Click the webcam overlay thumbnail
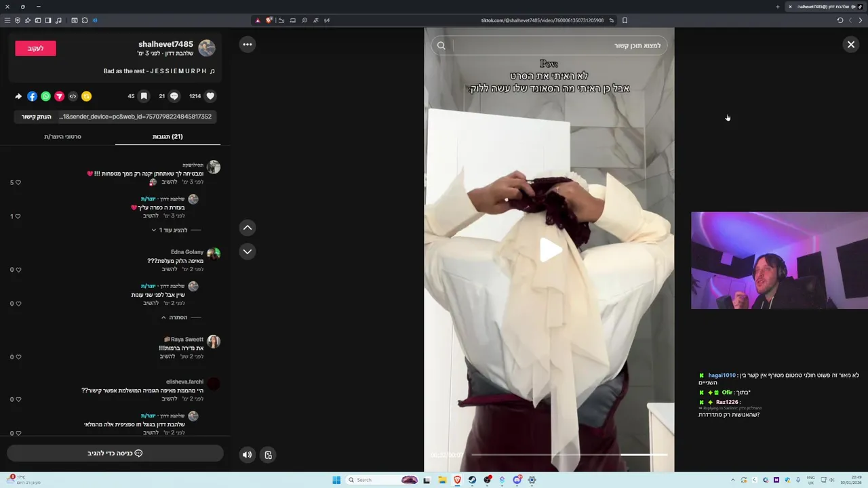Viewport: 868px width, 488px height. pyautogui.click(x=779, y=260)
